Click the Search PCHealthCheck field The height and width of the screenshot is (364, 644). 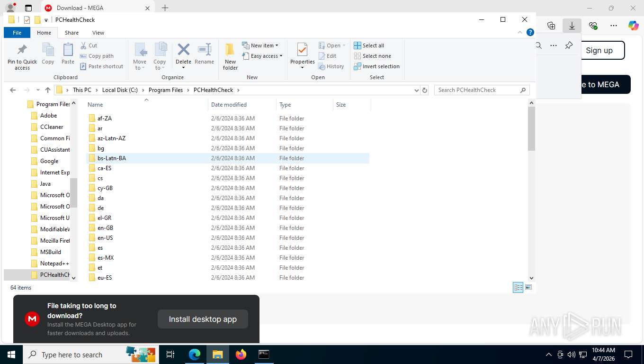[482, 90]
